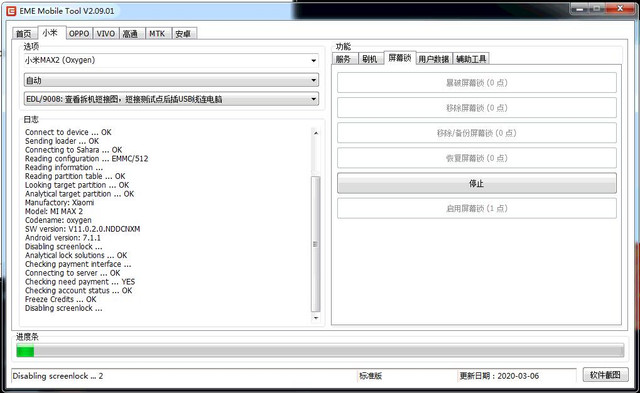Click the EME Mobile Tool app icon
This screenshot has width=640, height=393.
(x=11, y=11)
